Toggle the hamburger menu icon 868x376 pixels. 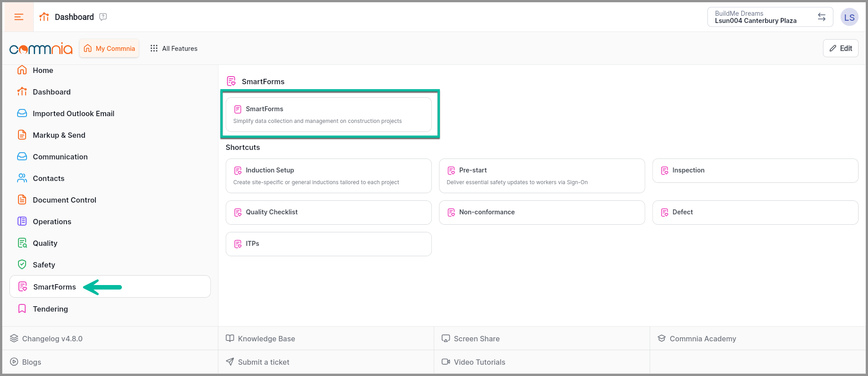point(19,17)
